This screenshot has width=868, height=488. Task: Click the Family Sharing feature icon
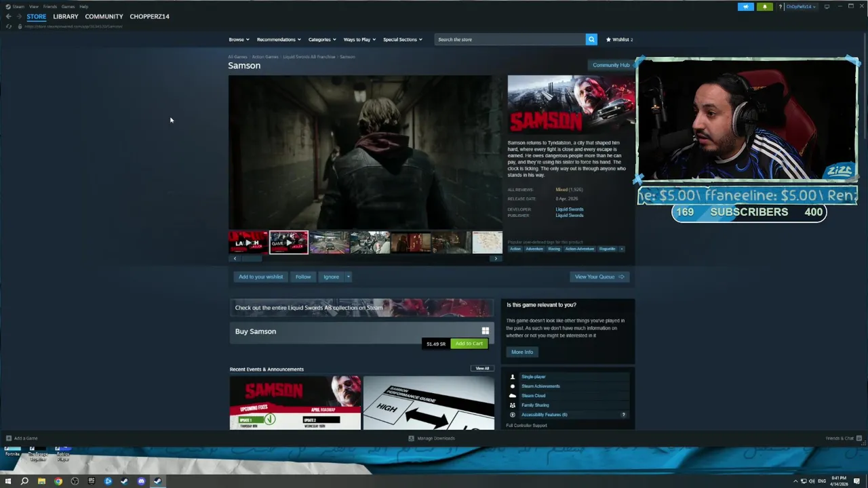click(x=512, y=405)
